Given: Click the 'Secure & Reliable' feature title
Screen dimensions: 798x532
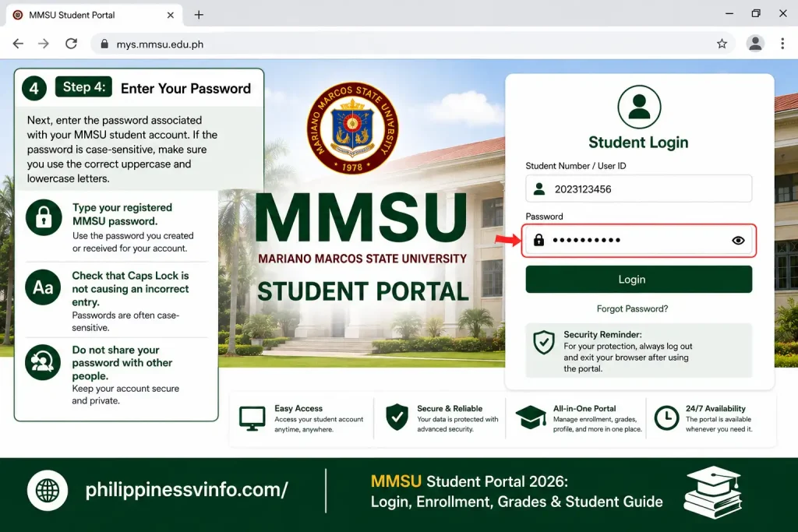Looking at the screenshot, I should point(450,408).
